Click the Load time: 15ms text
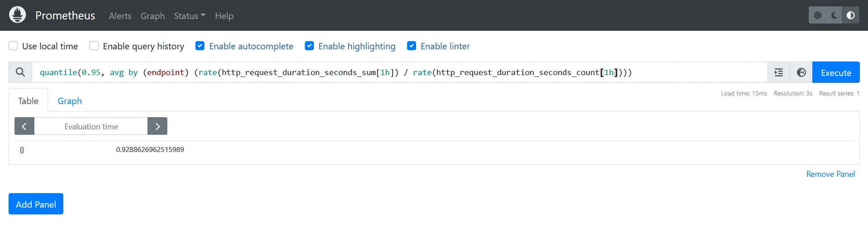 point(744,93)
